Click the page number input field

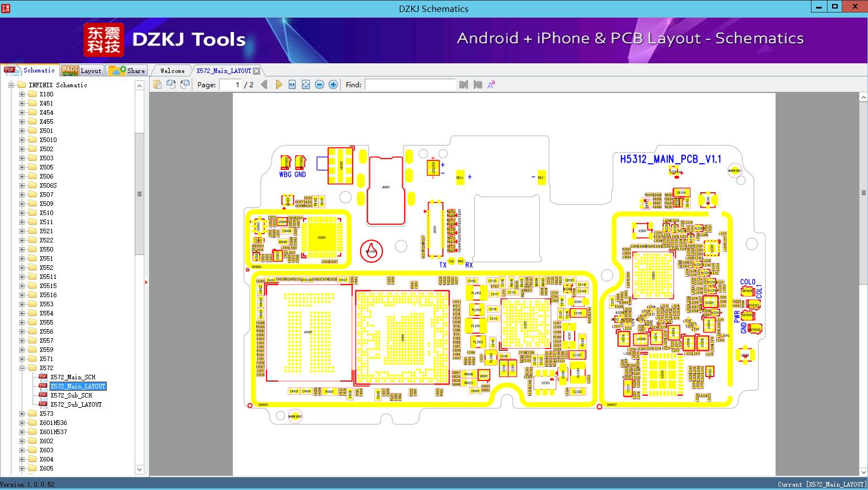point(231,84)
